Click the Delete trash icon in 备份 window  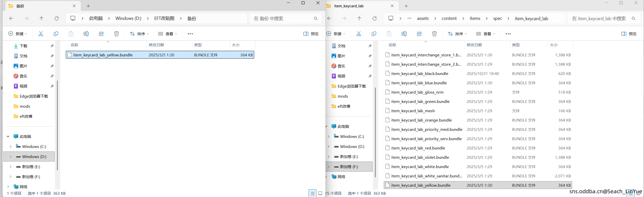[116, 34]
